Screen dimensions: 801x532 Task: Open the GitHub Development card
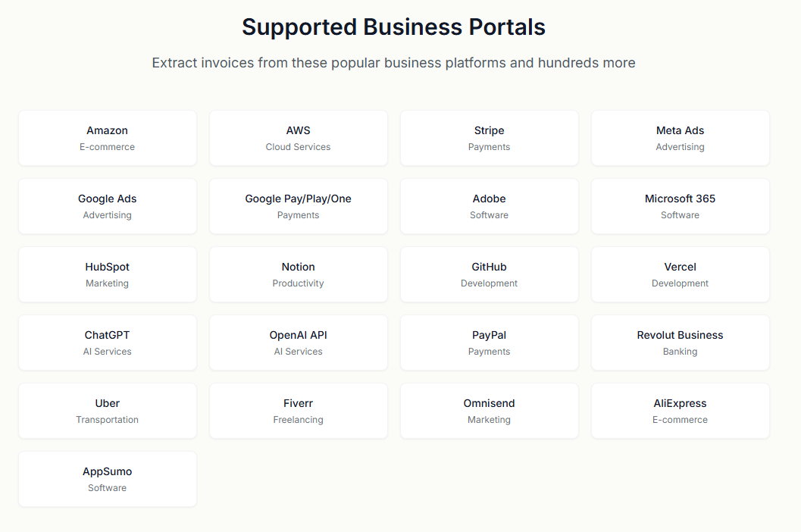490,274
